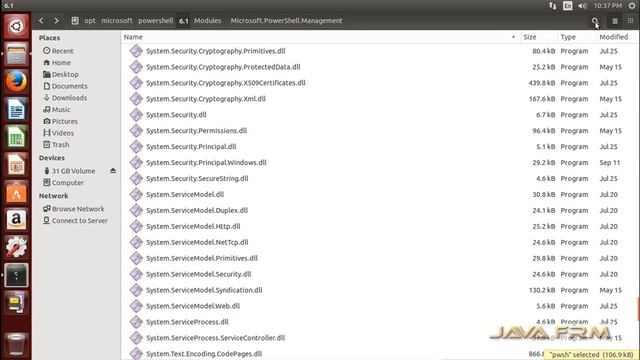The width and height of the screenshot is (640, 360).
Task: Select the '6.1' path segment
Action: [184, 21]
